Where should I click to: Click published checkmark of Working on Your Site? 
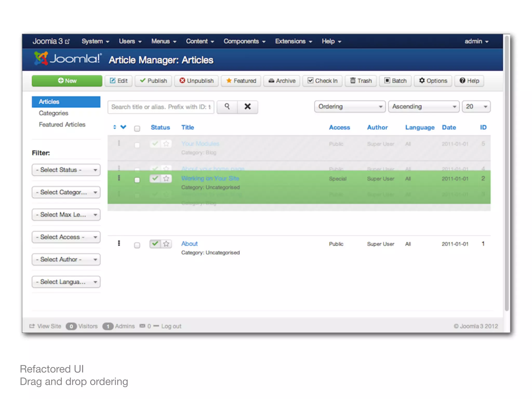[x=155, y=178]
